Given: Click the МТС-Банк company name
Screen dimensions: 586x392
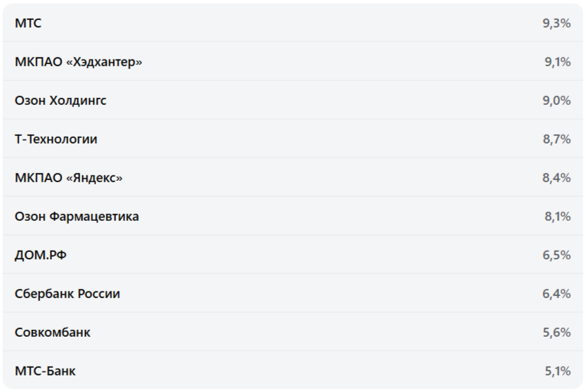Looking at the screenshot, I should [45, 371].
